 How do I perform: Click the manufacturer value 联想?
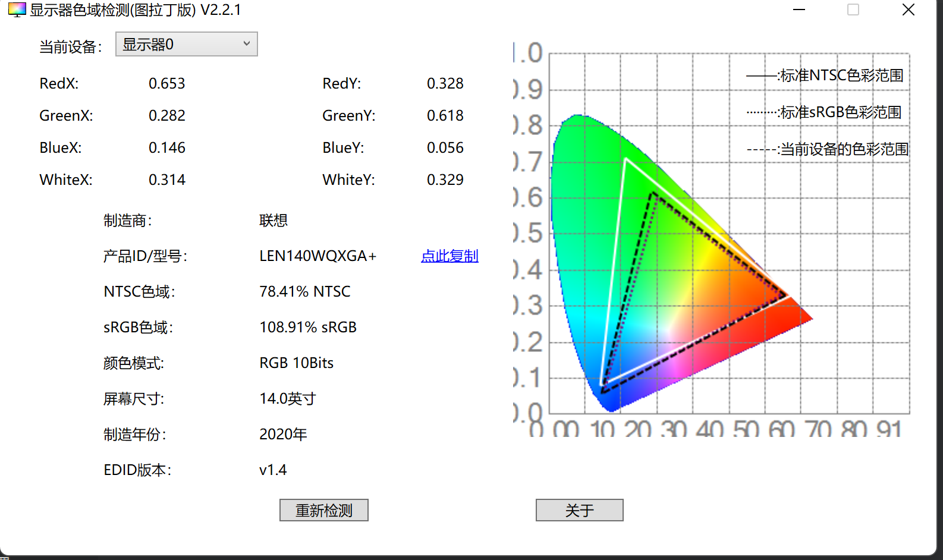click(x=274, y=221)
